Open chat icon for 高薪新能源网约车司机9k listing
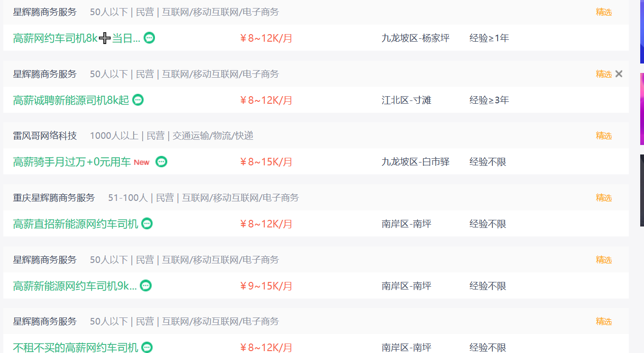 coord(146,286)
